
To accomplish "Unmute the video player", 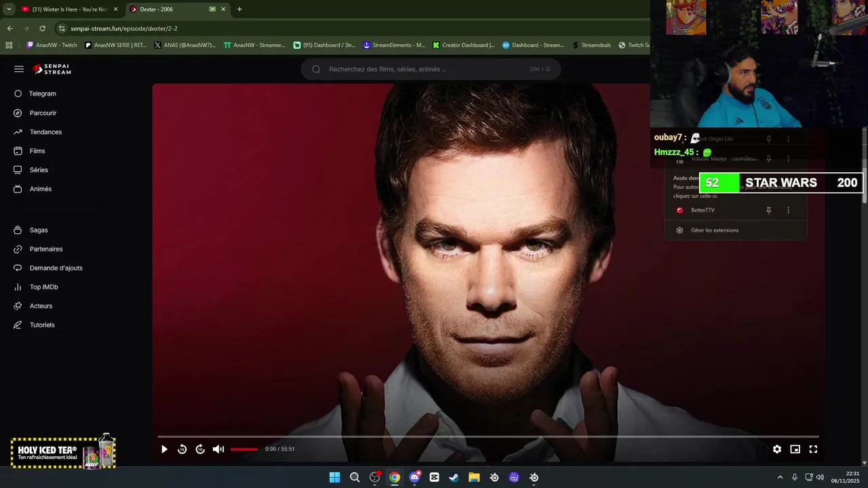I will pyautogui.click(x=218, y=449).
